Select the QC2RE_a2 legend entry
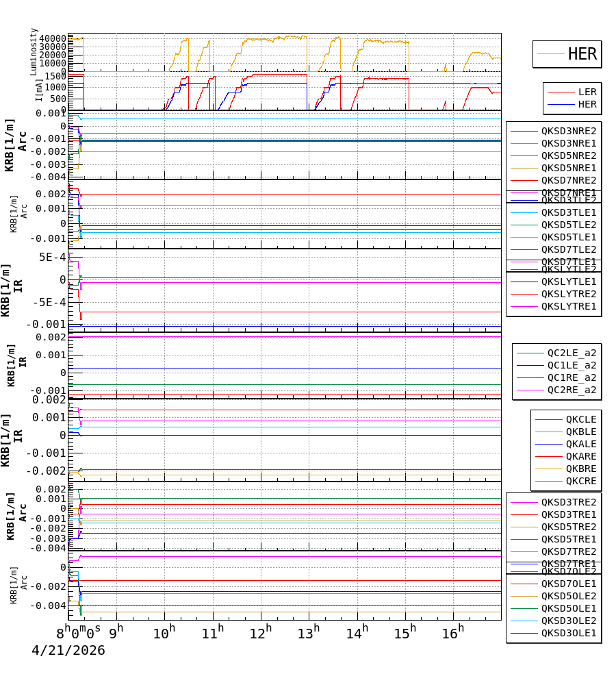The height and width of the screenshot is (674, 616). 572,390
